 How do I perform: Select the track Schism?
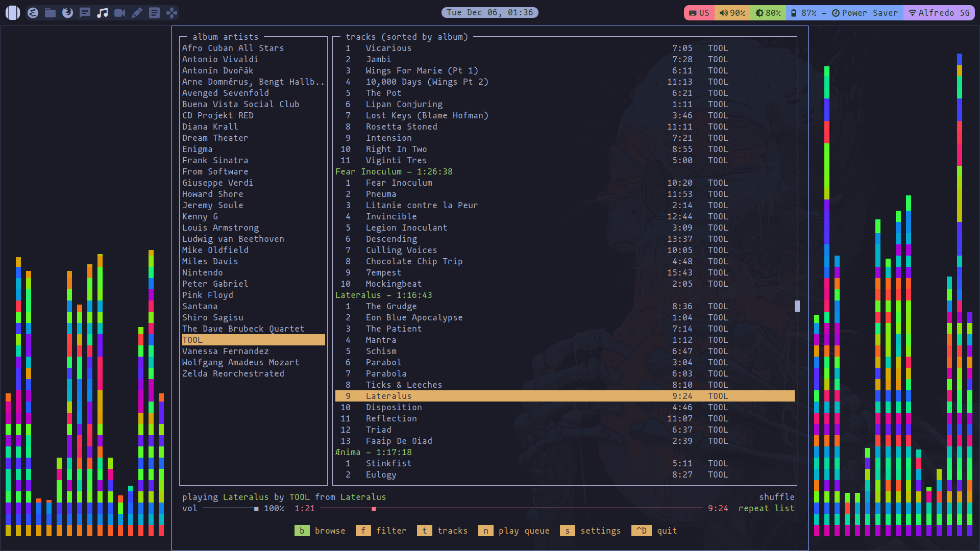tap(565, 351)
